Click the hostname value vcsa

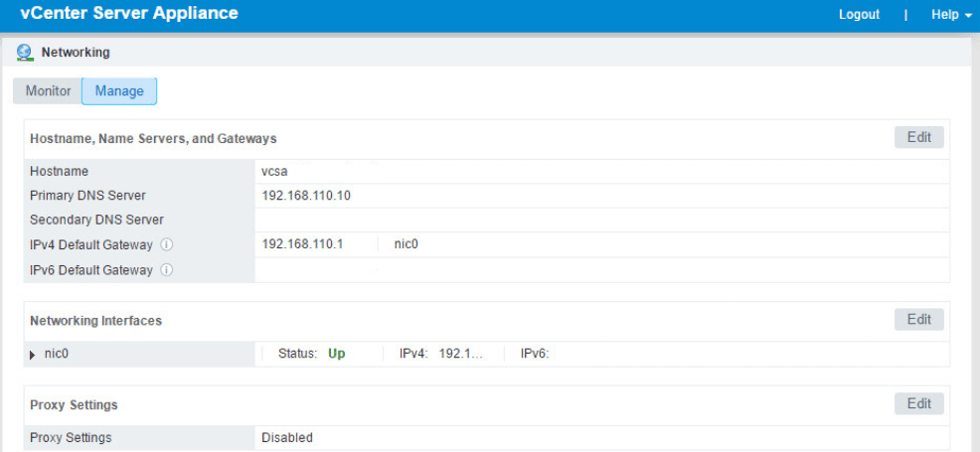[274, 171]
